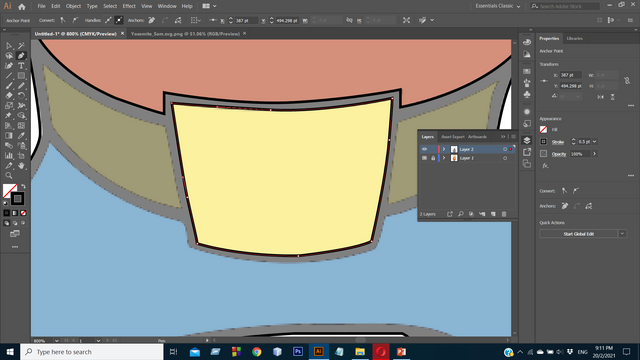Open dropdown beside Start Global Edit

[622, 234]
